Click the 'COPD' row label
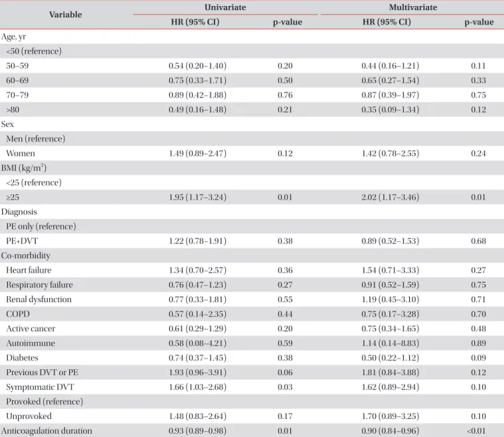Screen dimensions: 504x437 (18, 314)
